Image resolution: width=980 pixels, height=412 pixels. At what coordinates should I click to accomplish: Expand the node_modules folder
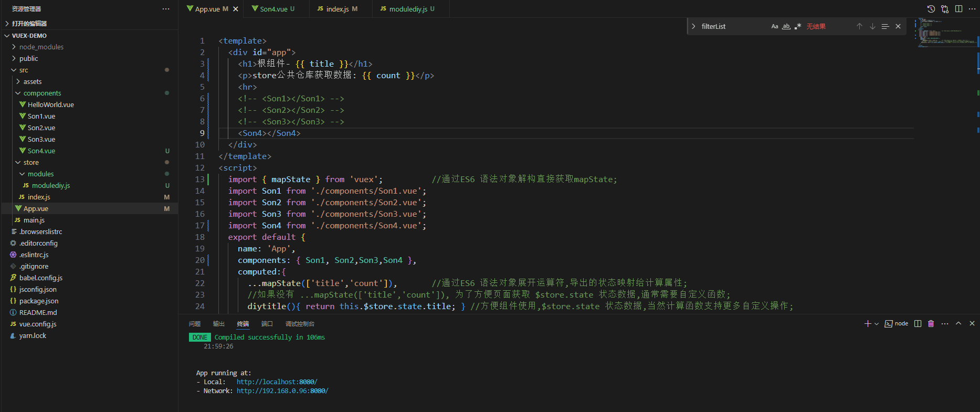41,47
